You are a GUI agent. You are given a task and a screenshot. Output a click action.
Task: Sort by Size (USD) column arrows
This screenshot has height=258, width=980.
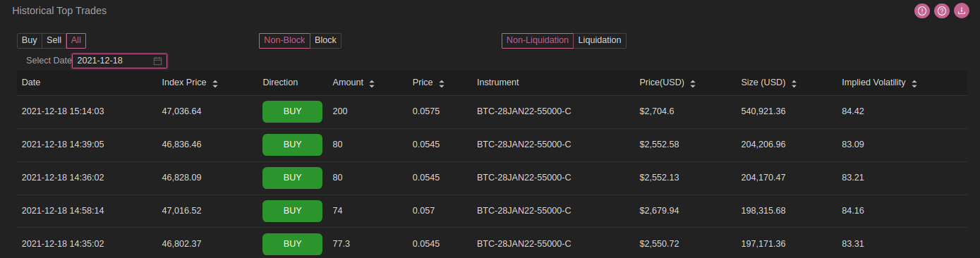pos(794,83)
